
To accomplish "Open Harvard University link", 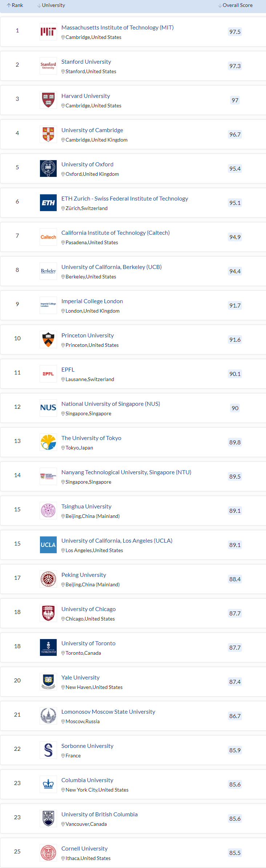I will click(85, 96).
